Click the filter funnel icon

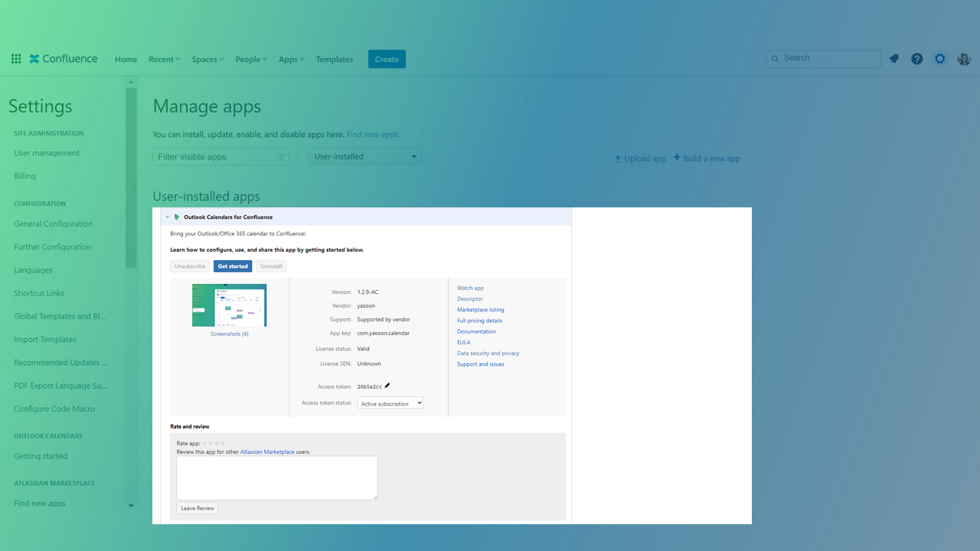(x=281, y=157)
